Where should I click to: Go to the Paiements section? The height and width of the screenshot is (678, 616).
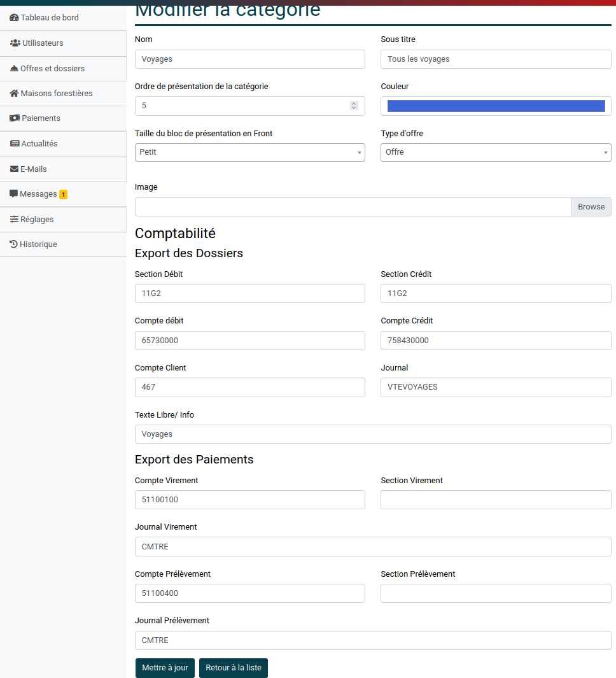[38, 118]
